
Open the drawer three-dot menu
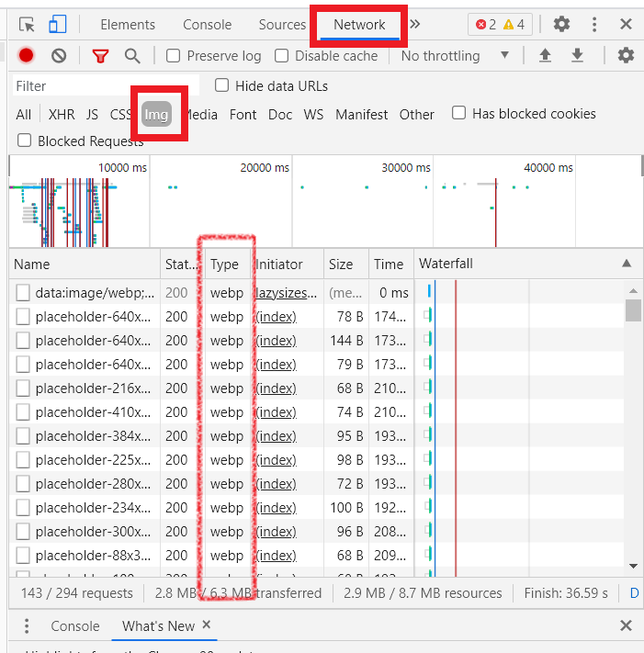click(x=27, y=626)
